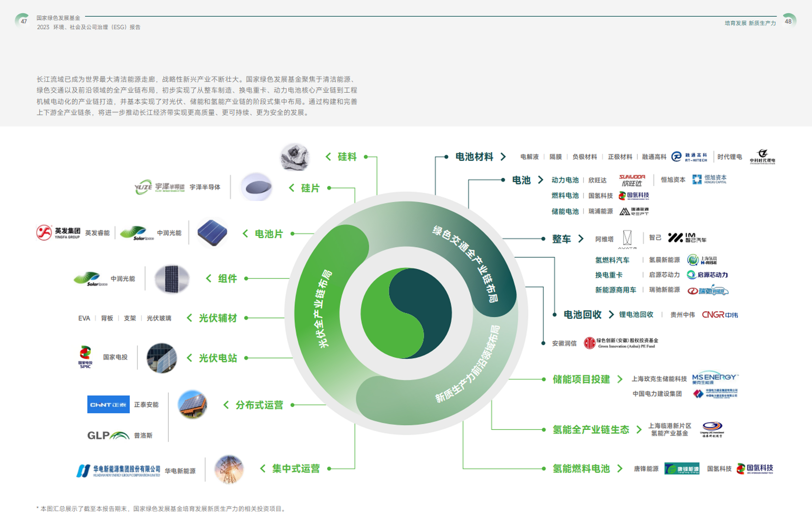812x523 pixels.
Task: Click the SolarSpace logo beside 组件
Action: pyautogui.click(x=91, y=279)
